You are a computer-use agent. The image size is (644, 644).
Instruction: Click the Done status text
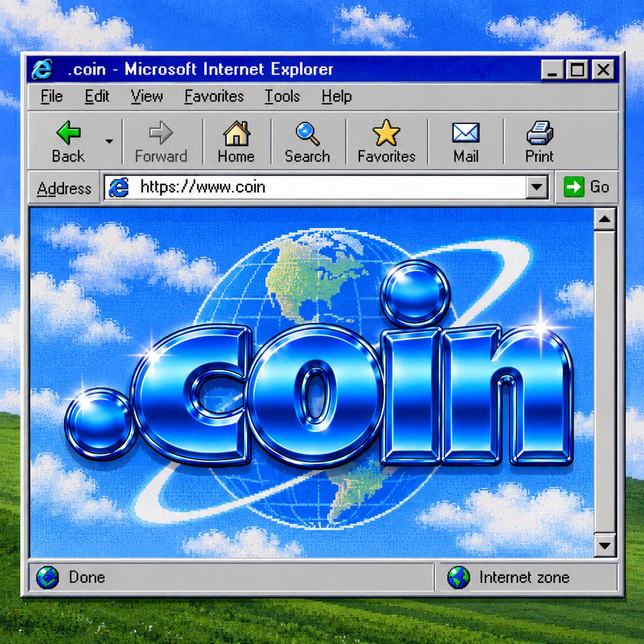click(86, 577)
